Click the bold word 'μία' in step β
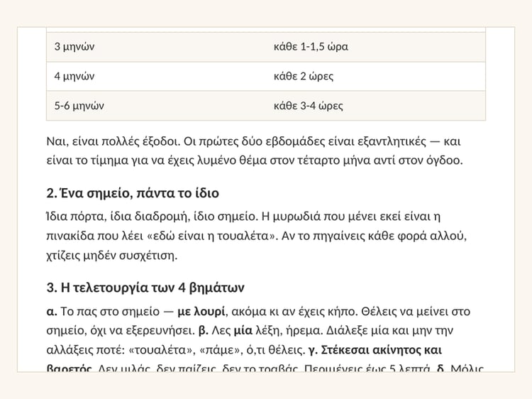 [x=243, y=330]
